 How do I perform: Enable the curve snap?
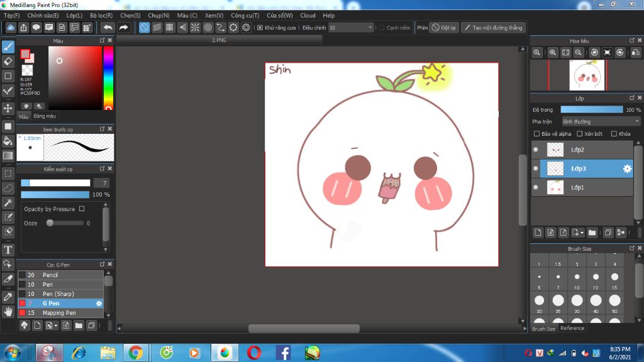click(221, 28)
